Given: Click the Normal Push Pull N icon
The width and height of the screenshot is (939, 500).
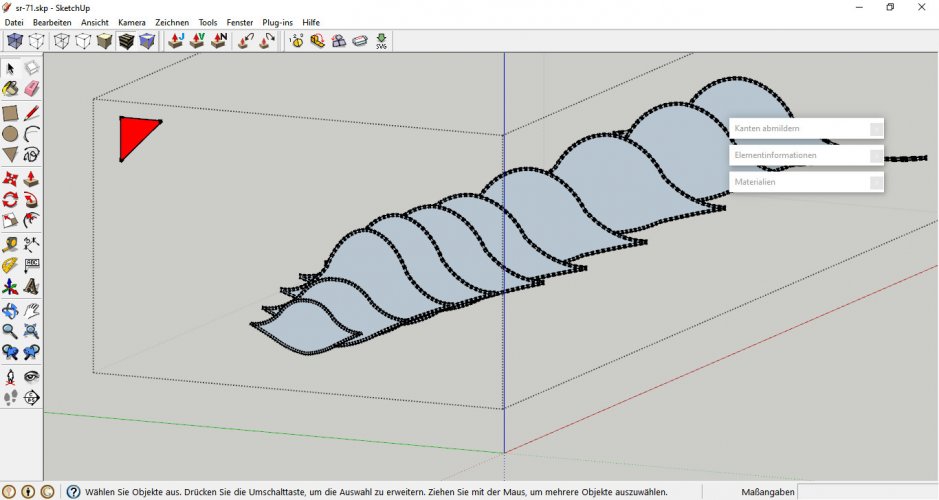Looking at the screenshot, I should coord(219,41).
